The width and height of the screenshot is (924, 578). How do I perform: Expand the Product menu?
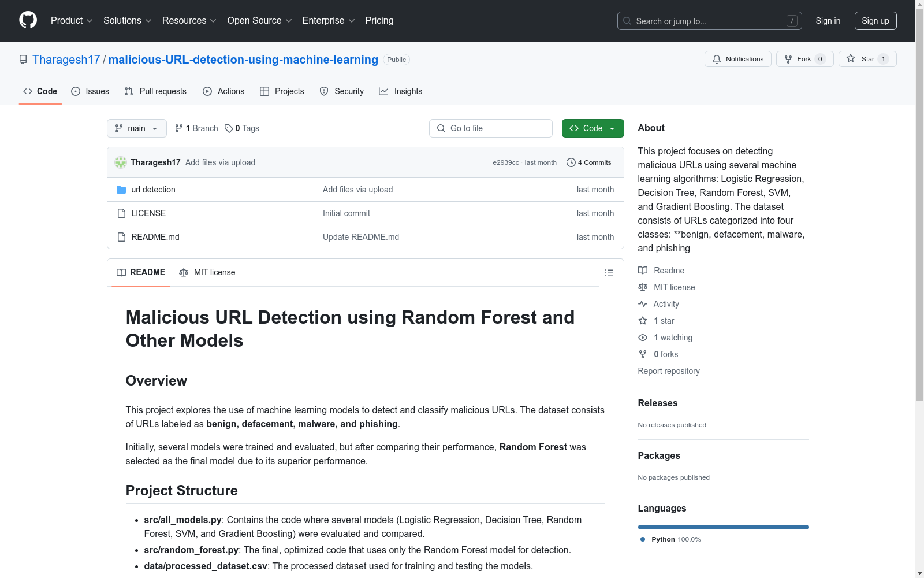[x=72, y=20]
